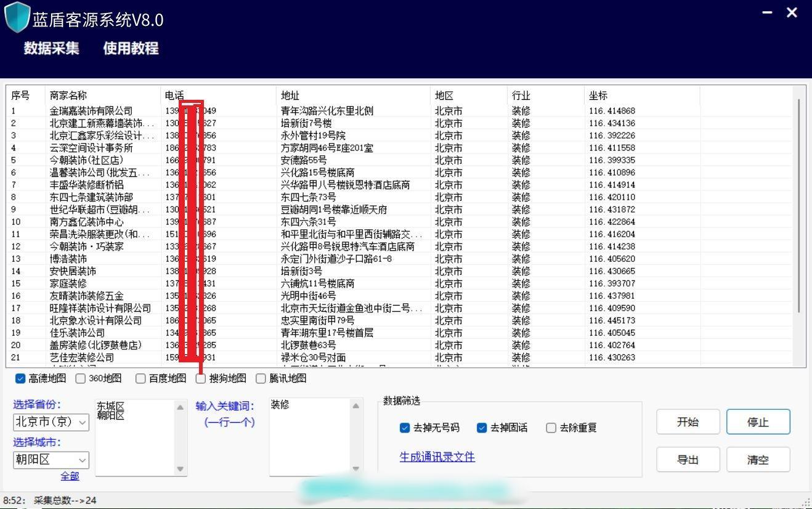Click the 全部 link under city selector
The height and width of the screenshot is (509, 812).
pyautogui.click(x=70, y=476)
